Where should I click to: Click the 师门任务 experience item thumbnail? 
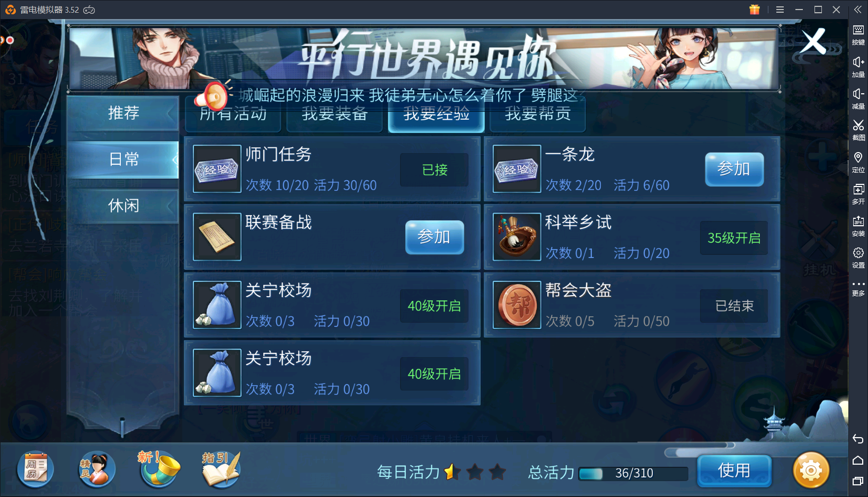(x=217, y=169)
